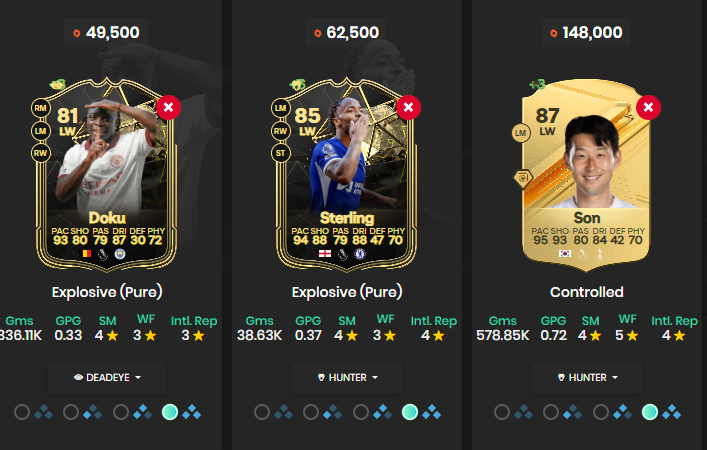Viewport: 707px width, 450px height.
Task: Open Son's HUNTER chemistry style dropdown
Action: pos(587,377)
